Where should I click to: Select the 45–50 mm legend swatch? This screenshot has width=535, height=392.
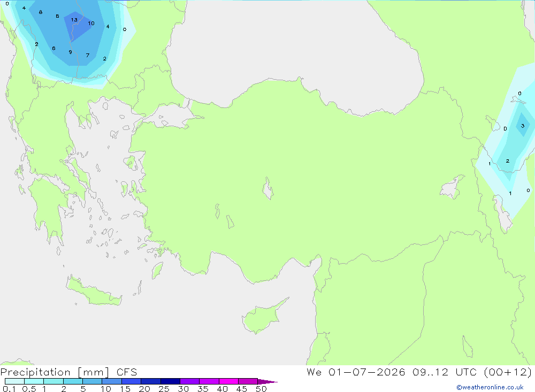(x=248, y=381)
